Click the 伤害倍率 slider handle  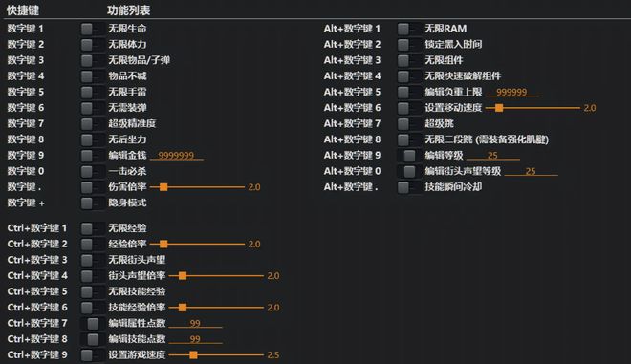pyautogui.click(x=163, y=187)
